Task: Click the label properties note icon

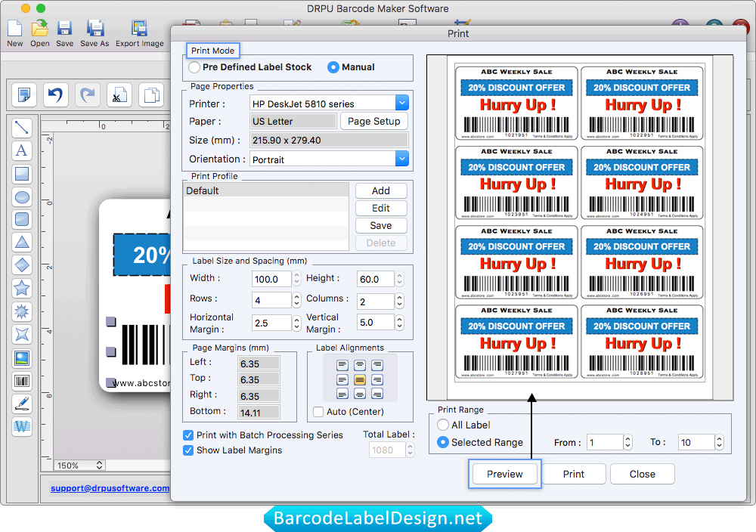Action: [23, 94]
